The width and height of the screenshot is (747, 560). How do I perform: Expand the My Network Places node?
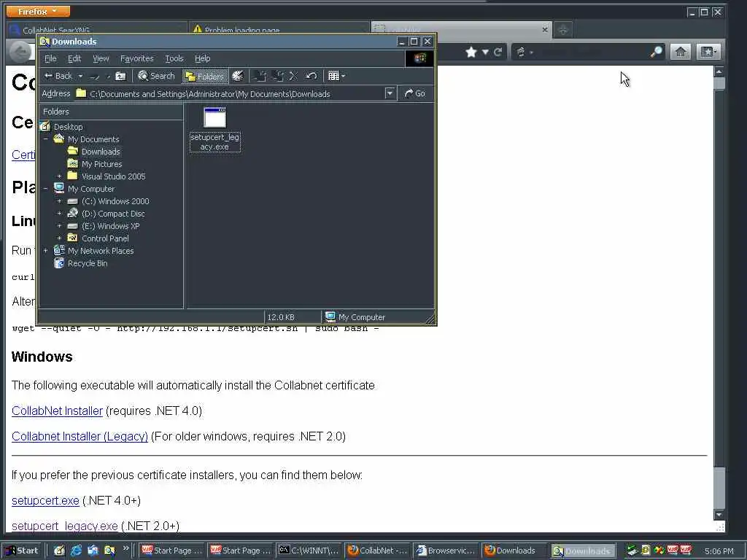[x=46, y=251]
